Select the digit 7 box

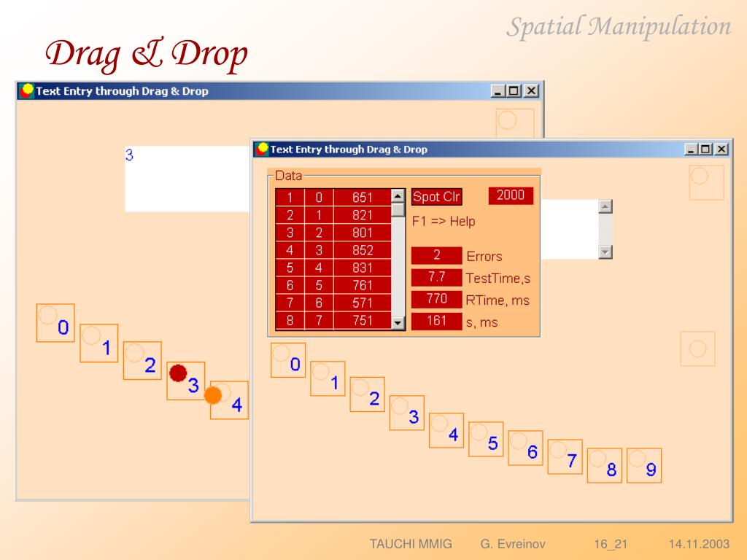[x=565, y=456]
